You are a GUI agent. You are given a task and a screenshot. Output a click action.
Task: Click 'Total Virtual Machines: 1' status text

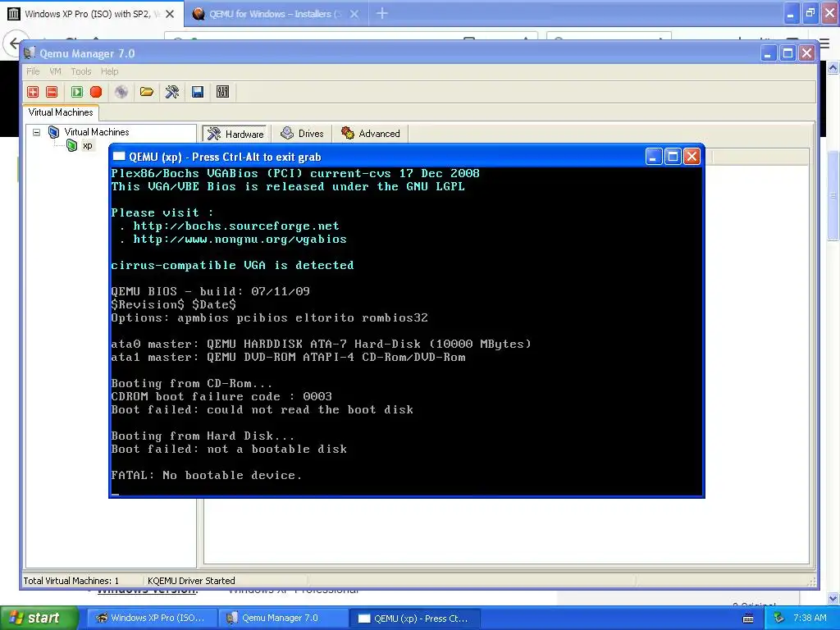(x=71, y=581)
